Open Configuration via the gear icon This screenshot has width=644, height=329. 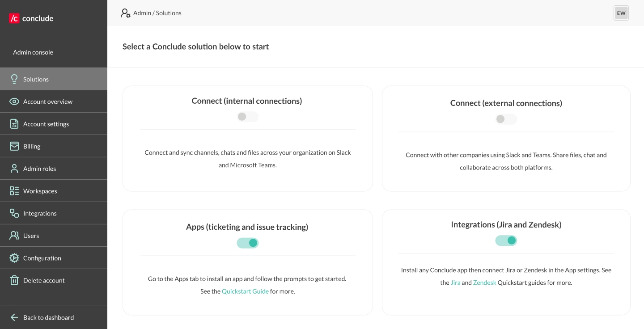[x=14, y=257]
